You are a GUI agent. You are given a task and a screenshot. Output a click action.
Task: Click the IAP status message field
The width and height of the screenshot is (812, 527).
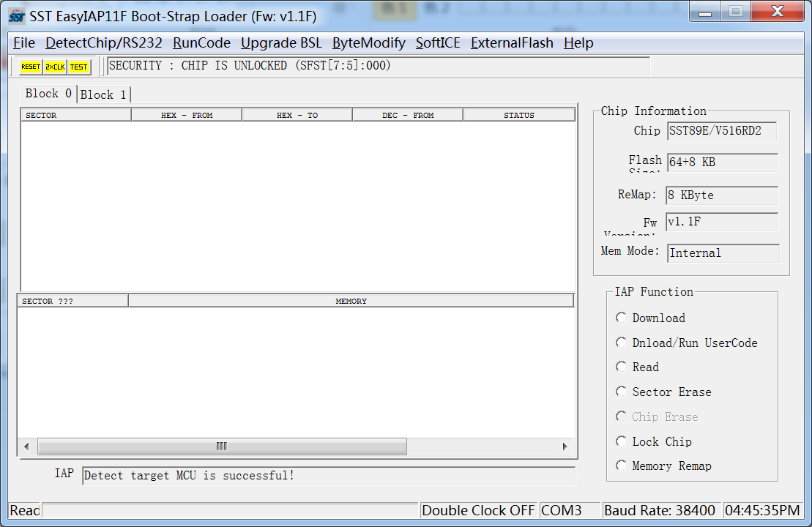[329, 476]
